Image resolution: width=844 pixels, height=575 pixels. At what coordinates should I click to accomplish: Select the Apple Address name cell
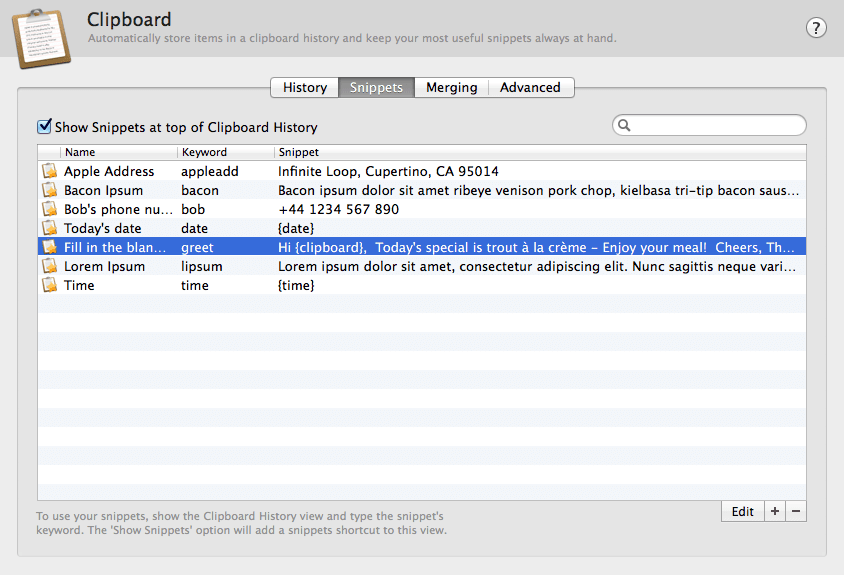109,171
